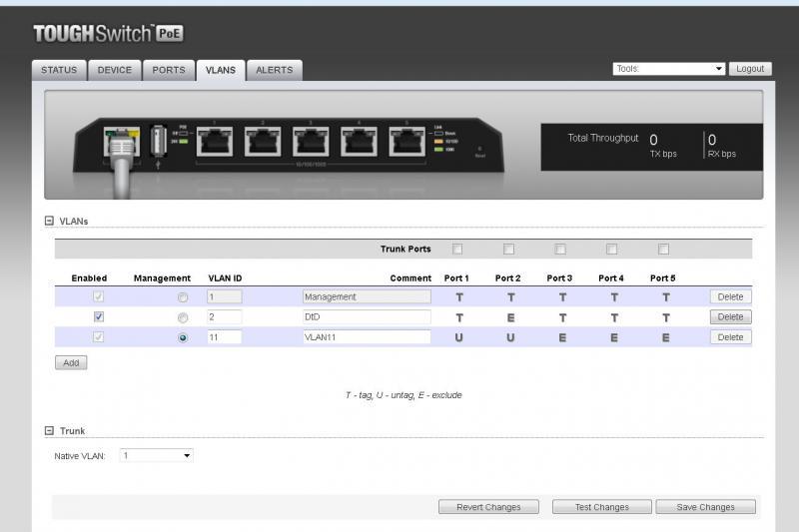
Task: Toggle Port 2 mode for VLAN 2
Action: point(508,317)
